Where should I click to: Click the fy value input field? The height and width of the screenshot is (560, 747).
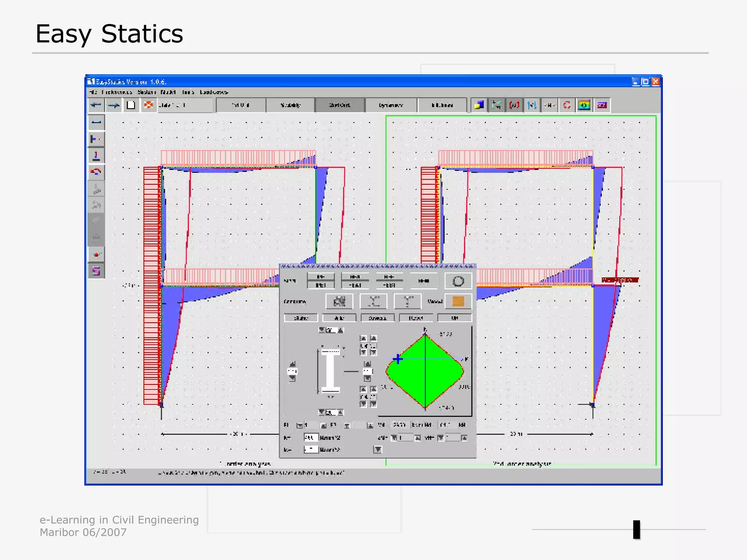[311, 437]
